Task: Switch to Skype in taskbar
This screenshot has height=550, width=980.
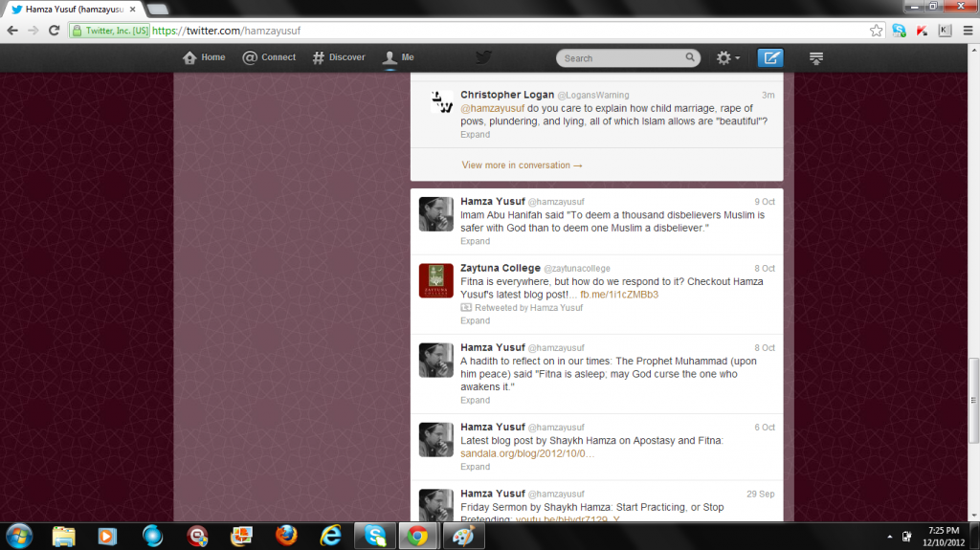Action: [x=375, y=537]
